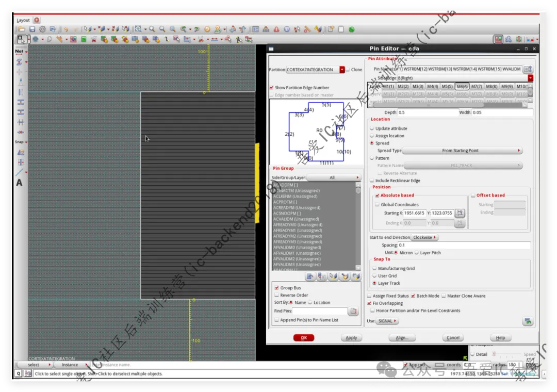Uncheck the Fix Overlapping checkbox

[x=369, y=303]
